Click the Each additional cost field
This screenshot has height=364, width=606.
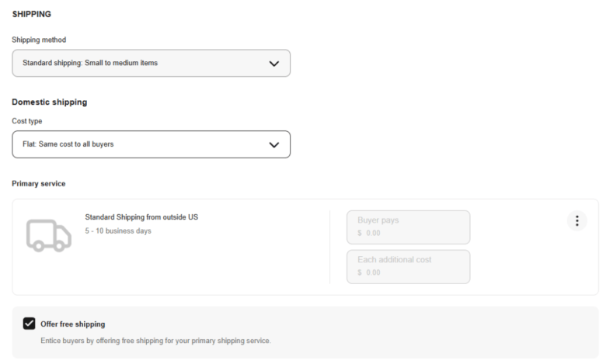tap(408, 267)
